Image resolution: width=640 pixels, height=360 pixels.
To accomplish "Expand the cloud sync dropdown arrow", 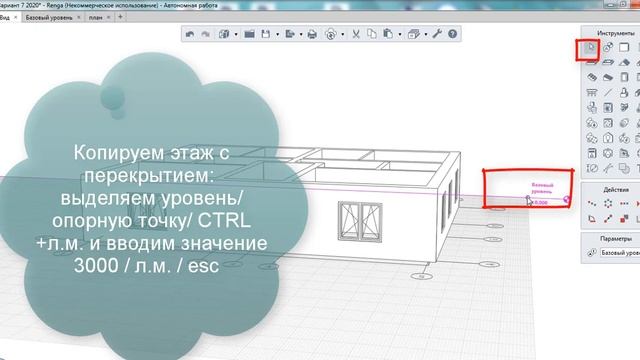I will point(342,35).
